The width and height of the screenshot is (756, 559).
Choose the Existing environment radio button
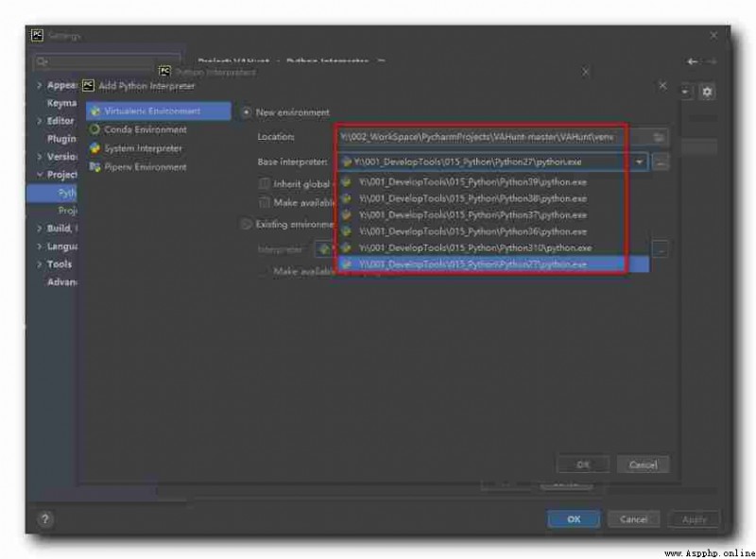coord(246,224)
